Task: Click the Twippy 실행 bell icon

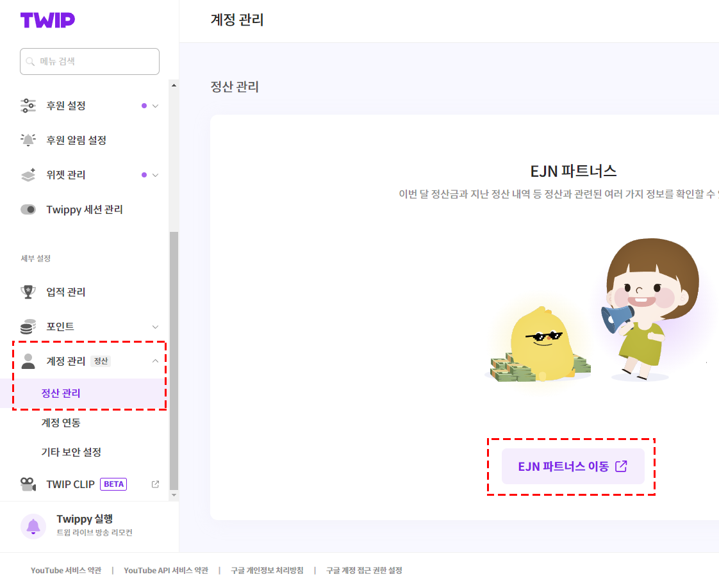Action: (x=33, y=527)
